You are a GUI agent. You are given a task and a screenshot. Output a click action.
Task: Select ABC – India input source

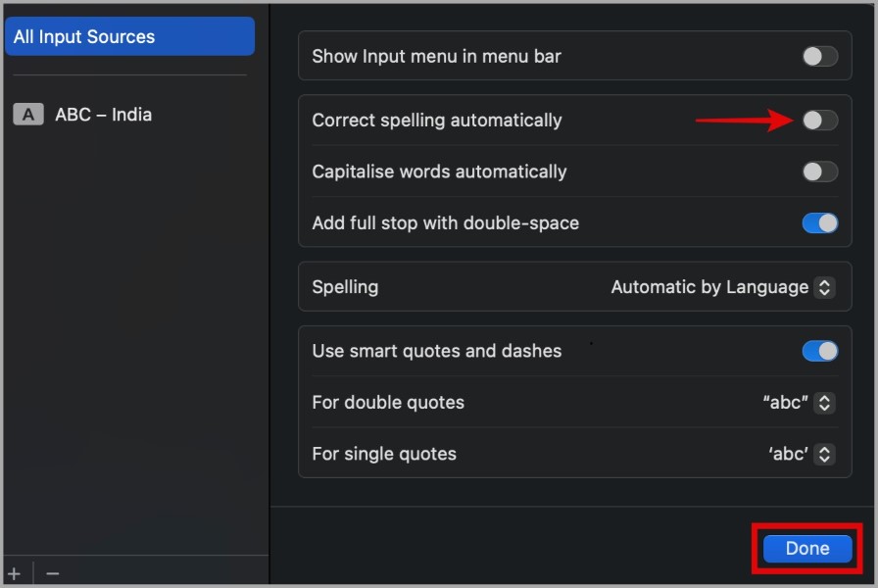pyautogui.click(x=103, y=115)
